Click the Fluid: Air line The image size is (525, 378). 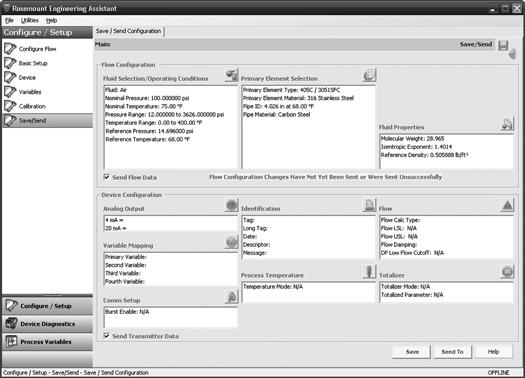(116, 90)
